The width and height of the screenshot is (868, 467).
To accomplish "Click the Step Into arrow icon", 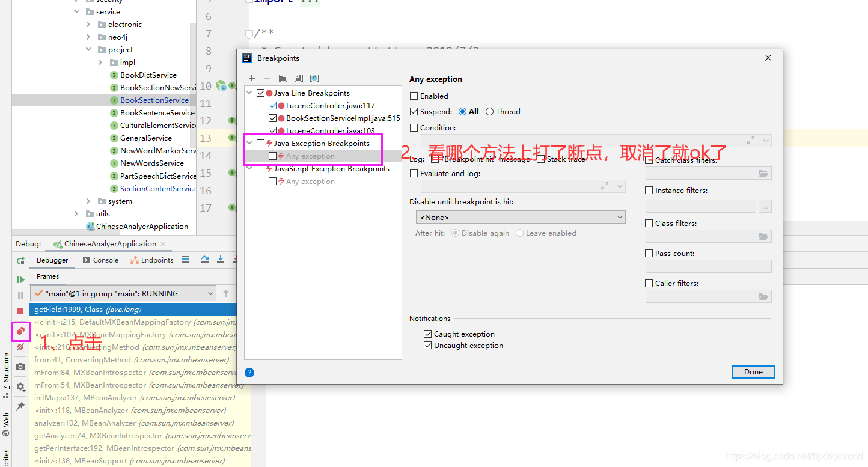I will 221,259.
